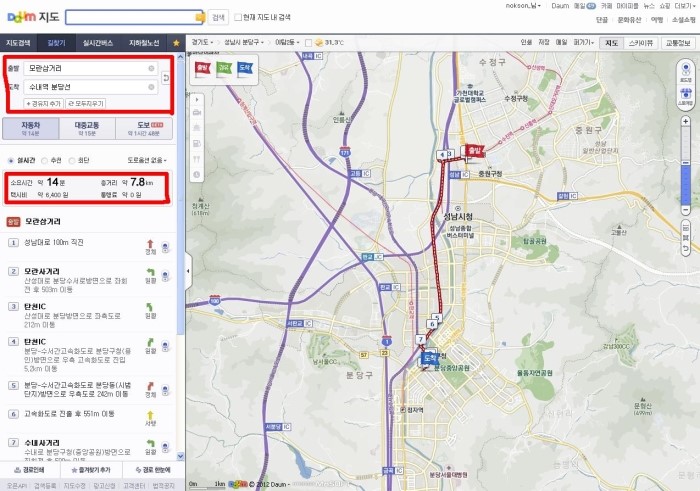700x491 pixels.
Task: Click the route step 7 marker on map
Action: (x=420, y=339)
